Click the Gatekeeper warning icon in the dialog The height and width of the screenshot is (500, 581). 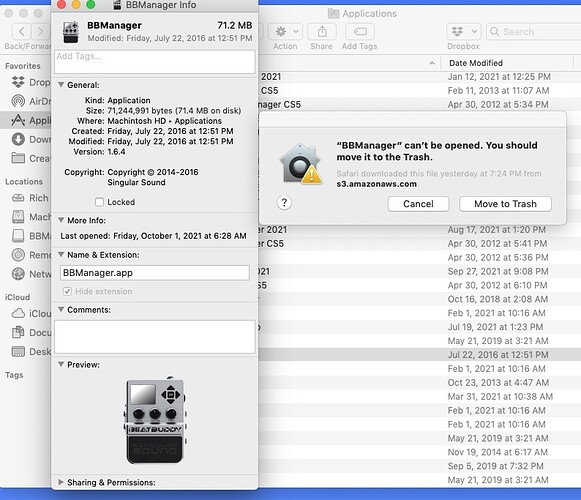coord(301,164)
